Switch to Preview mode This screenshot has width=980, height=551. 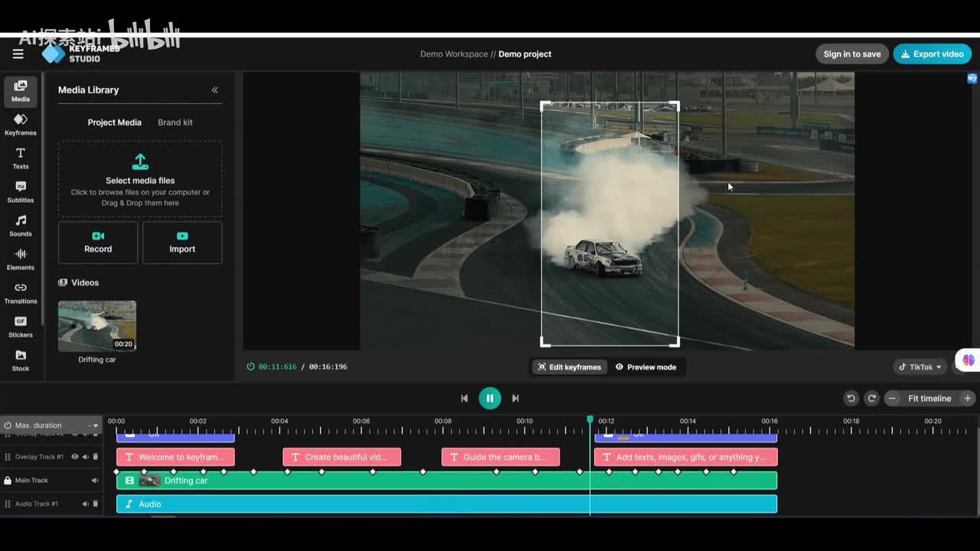click(645, 367)
